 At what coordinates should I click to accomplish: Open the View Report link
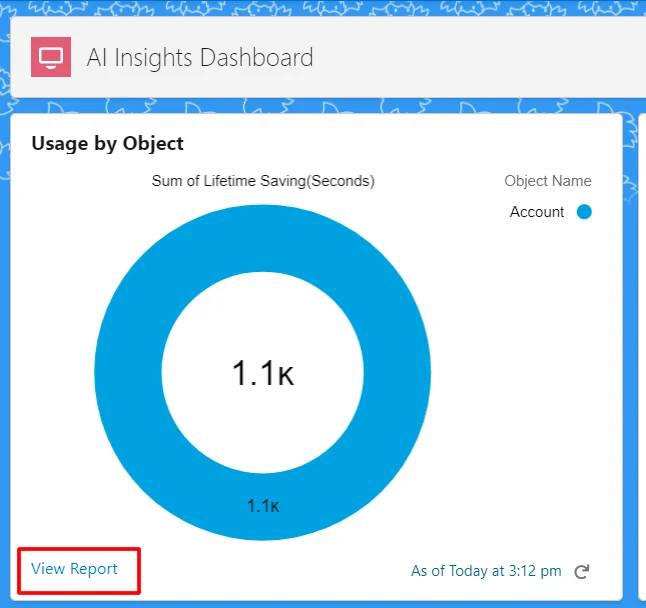click(74, 569)
